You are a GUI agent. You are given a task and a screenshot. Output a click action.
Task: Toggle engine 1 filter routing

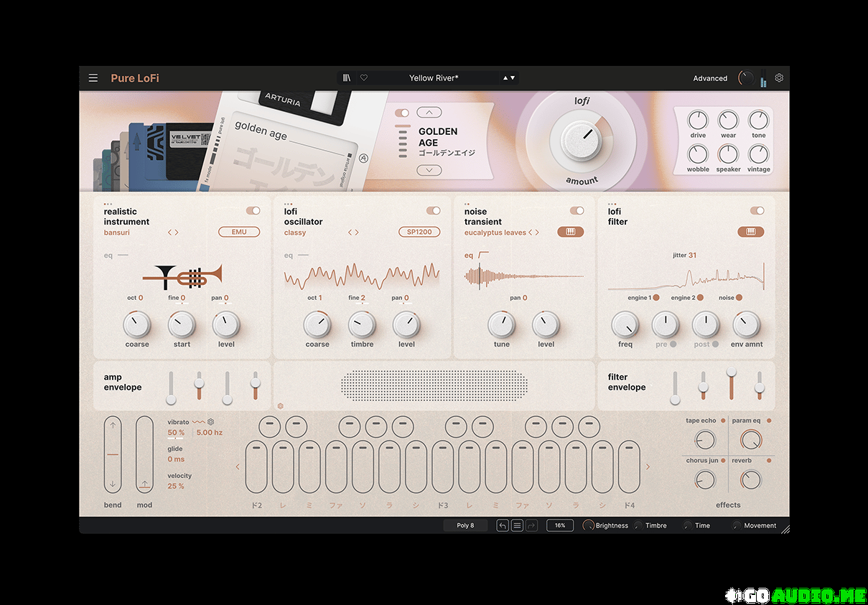point(656,298)
